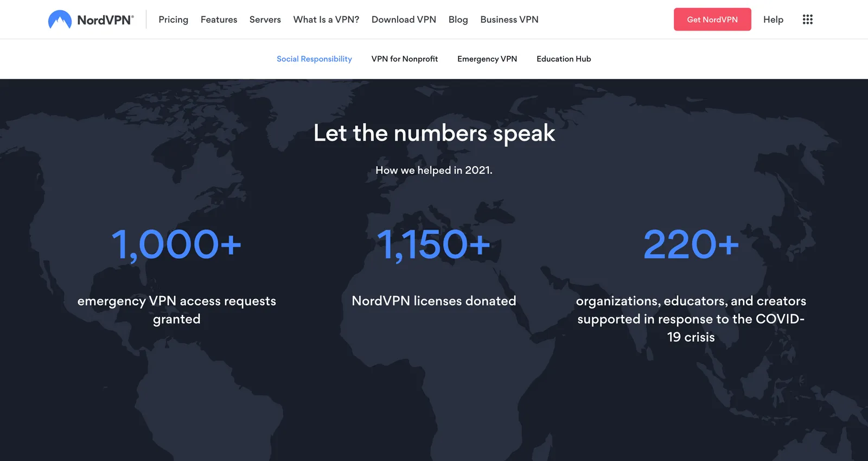
Task: Click the NordVPN mountain logo icon
Action: [60, 20]
